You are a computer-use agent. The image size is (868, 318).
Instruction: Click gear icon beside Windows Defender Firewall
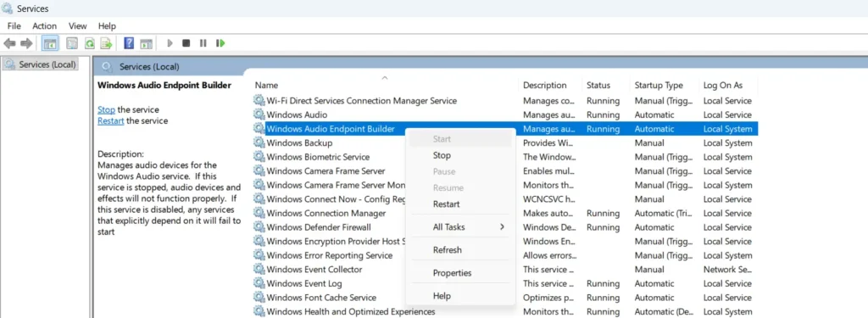click(259, 227)
